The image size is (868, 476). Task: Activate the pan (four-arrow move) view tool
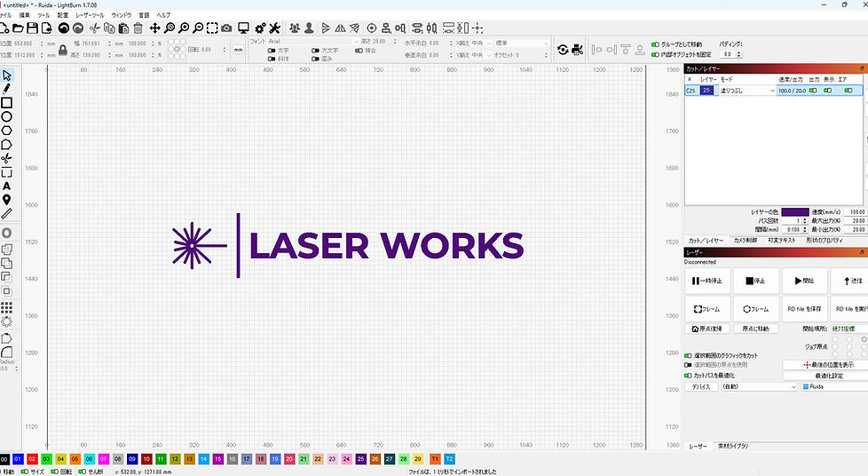pos(154,28)
